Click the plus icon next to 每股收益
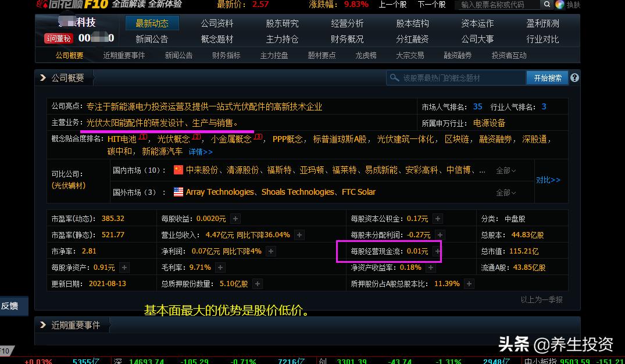 point(234,218)
